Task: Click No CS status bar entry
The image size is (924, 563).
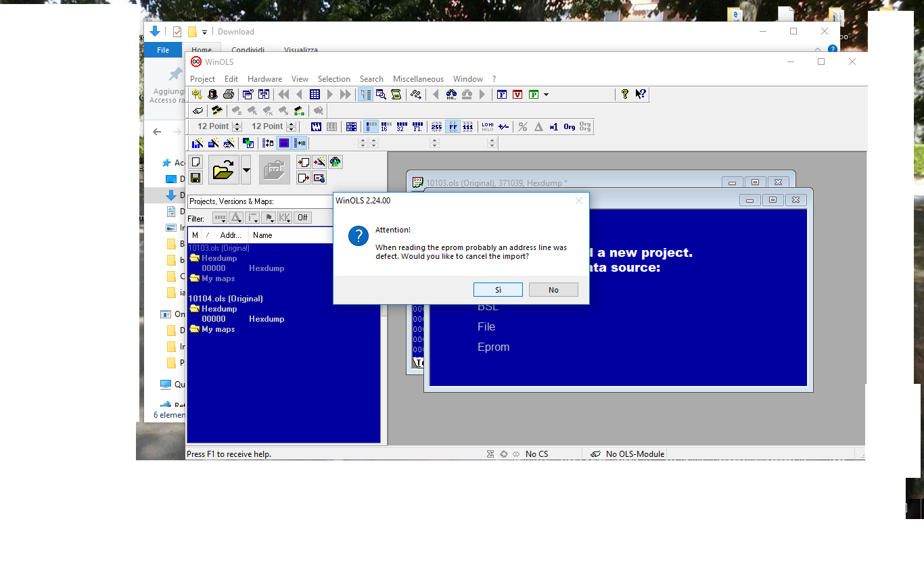Action: (x=536, y=454)
